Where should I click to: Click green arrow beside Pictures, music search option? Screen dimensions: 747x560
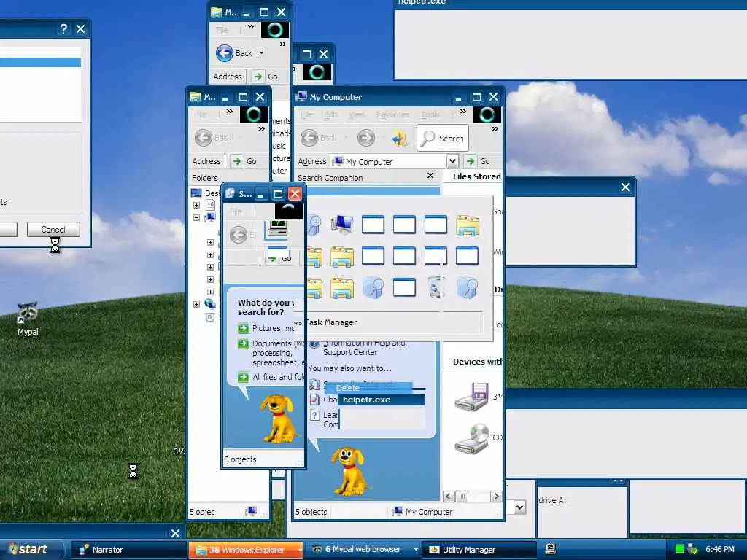click(244, 328)
